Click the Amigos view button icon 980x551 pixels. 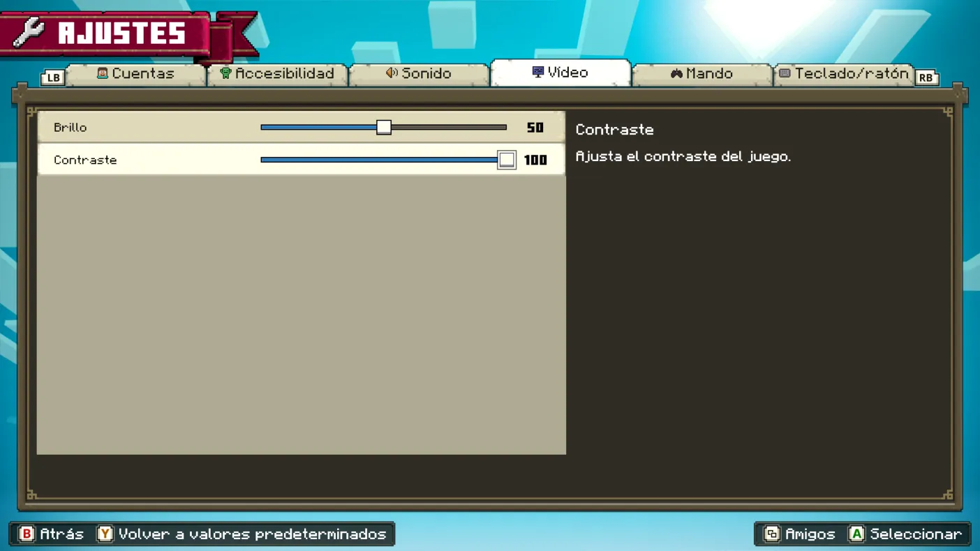click(771, 534)
